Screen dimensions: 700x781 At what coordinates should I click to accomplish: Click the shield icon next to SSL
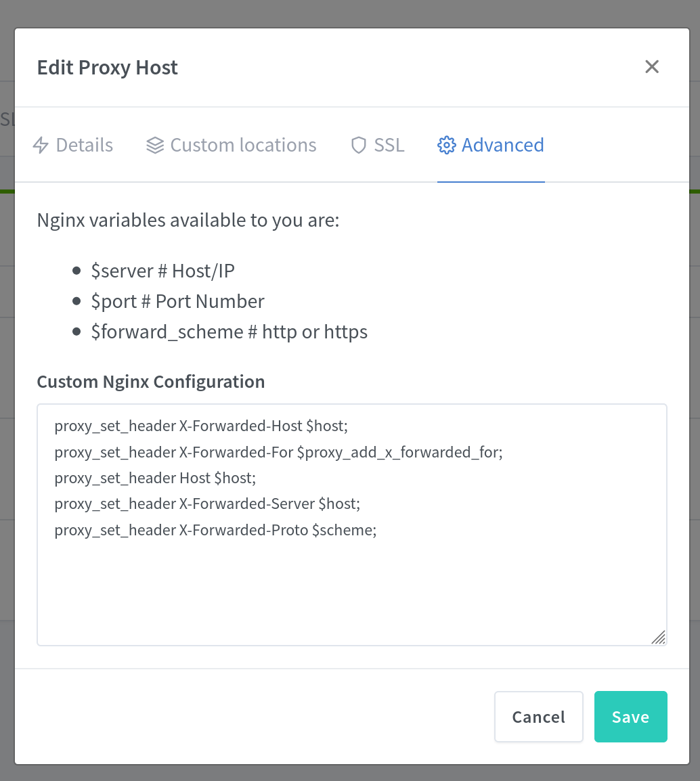point(359,146)
